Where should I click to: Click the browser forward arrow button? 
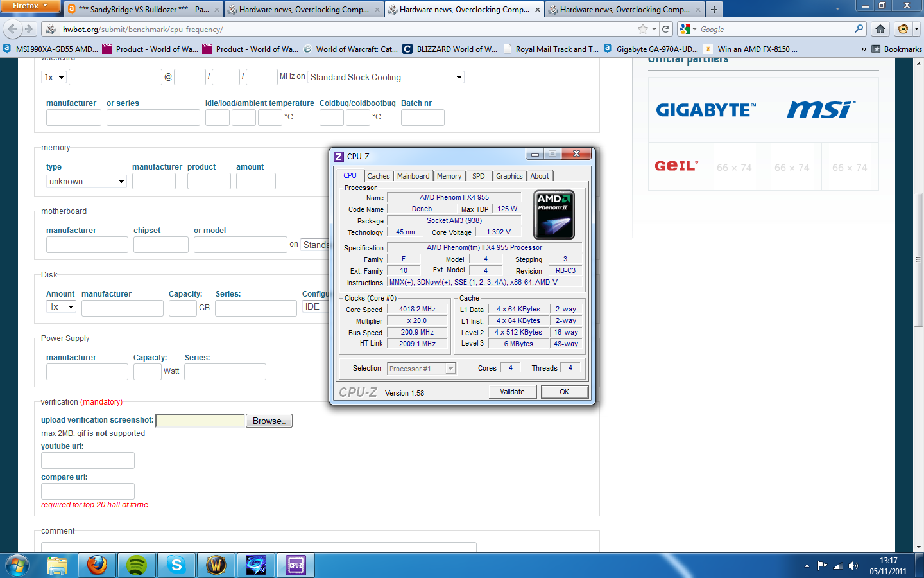pos(28,29)
